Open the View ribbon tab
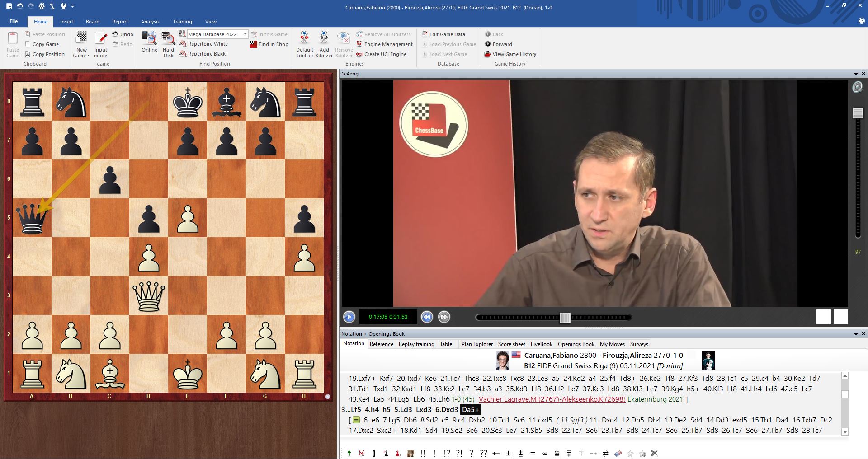The image size is (868, 459). tap(211, 22)
